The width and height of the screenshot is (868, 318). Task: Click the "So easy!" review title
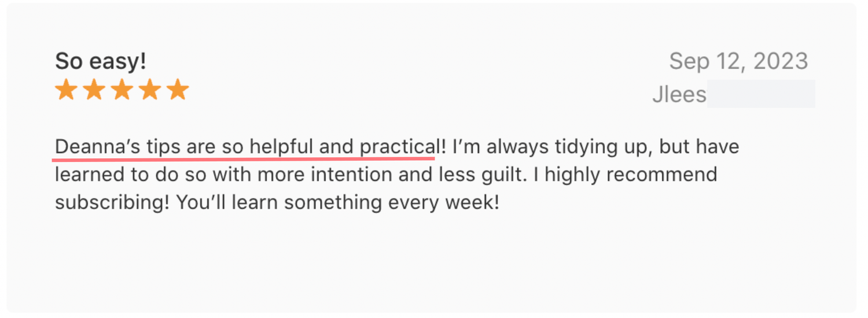101,61
